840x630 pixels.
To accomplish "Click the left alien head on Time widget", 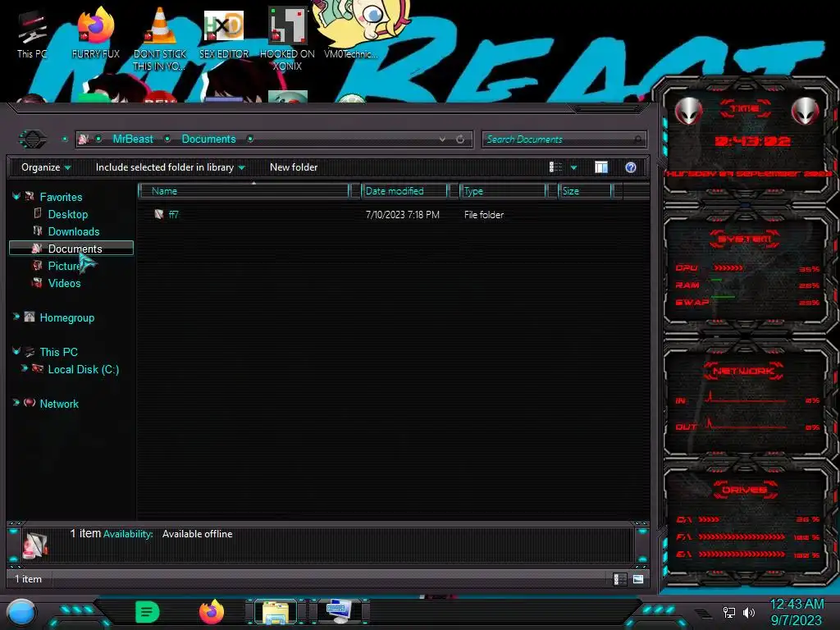I will pyautogui.click(x=688, y=112).
